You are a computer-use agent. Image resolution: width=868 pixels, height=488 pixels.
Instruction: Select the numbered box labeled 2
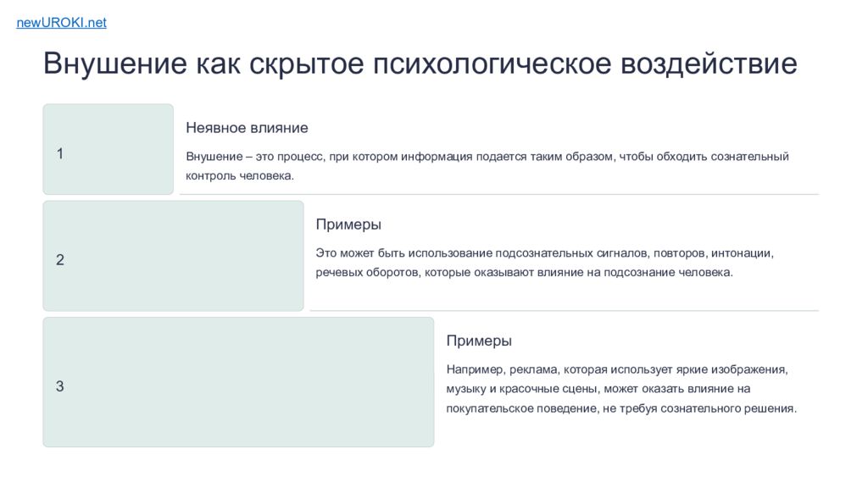point(173,256)
